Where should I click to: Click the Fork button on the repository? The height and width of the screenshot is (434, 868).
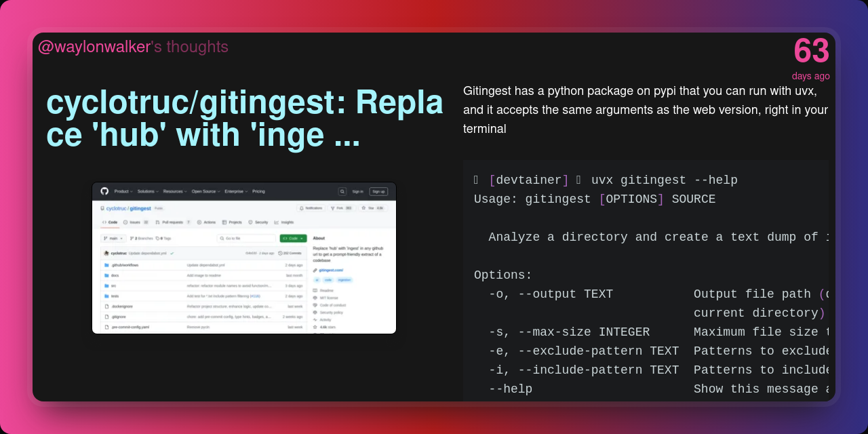(341, 208)
